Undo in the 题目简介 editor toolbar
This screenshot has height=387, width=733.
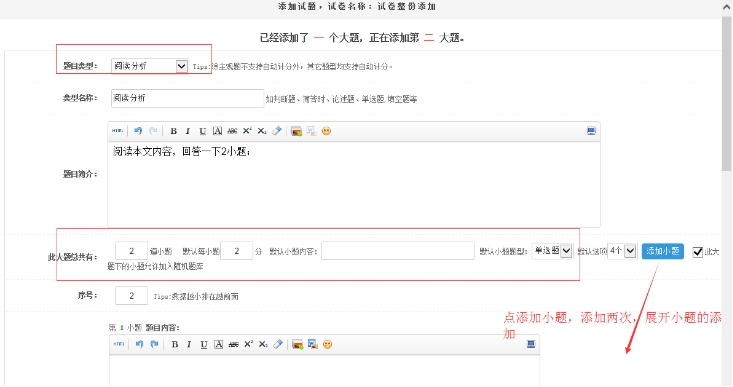[137, 131]
